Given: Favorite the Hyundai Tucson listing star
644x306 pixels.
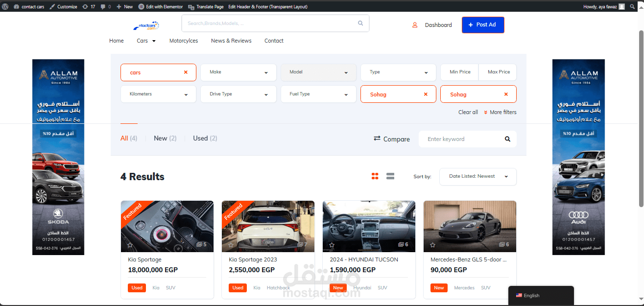Looking at the screenshot, I should (x=332, y=245).
